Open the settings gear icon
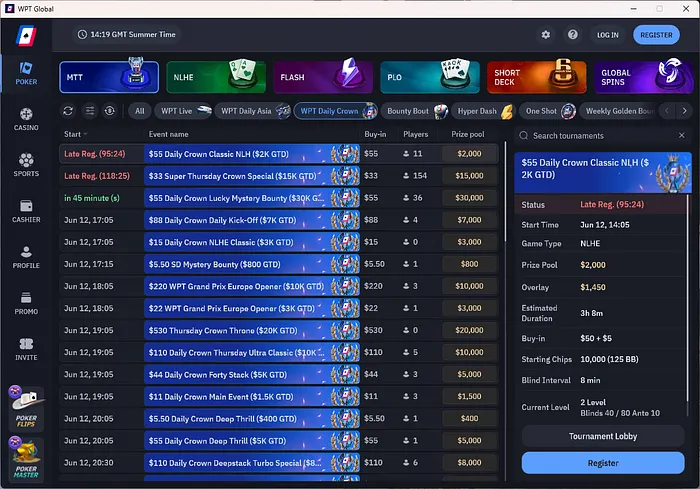 coord(546,35)
